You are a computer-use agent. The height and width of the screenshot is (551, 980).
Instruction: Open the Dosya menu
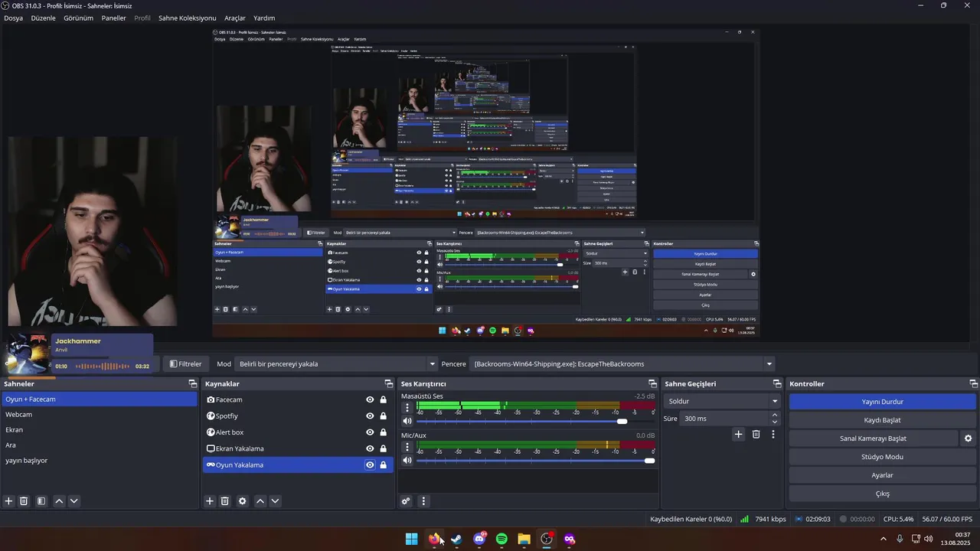click(x=13, y=18)
